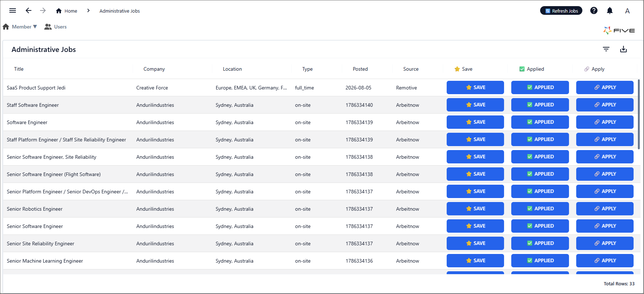Click the Source column header

(x=411, y=69)
